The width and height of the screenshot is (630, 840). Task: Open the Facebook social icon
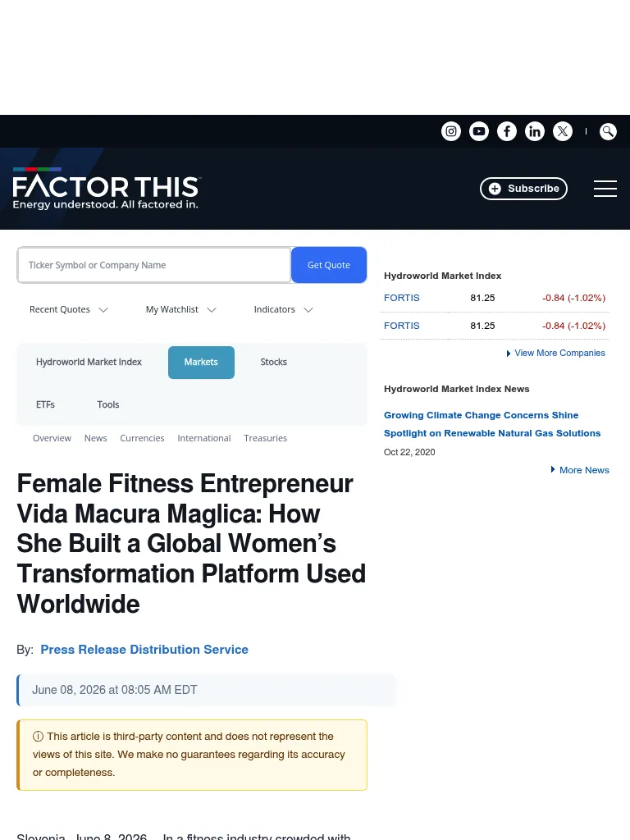507,131
